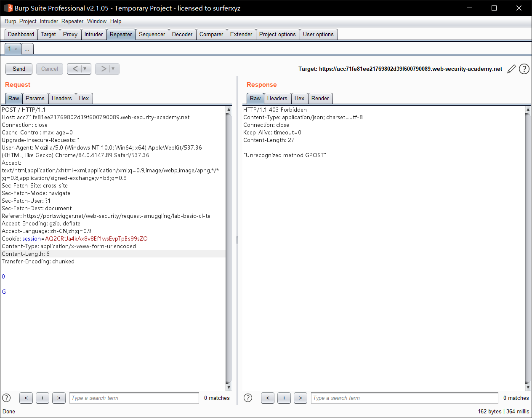This screenshot has width=532, height=418.
Task: Send the request
Action: pos(19,69)
